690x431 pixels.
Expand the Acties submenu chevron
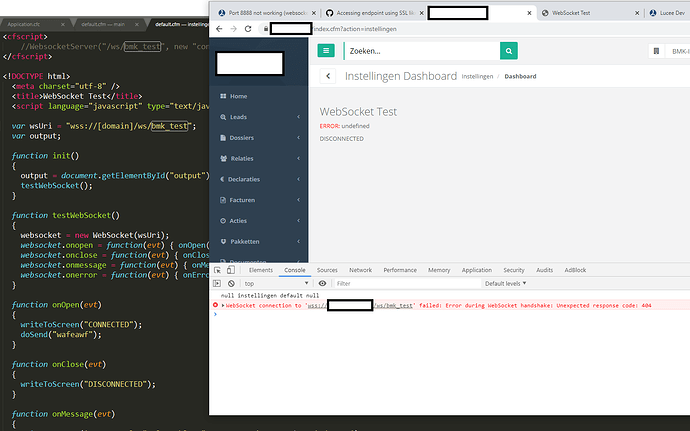298,221
